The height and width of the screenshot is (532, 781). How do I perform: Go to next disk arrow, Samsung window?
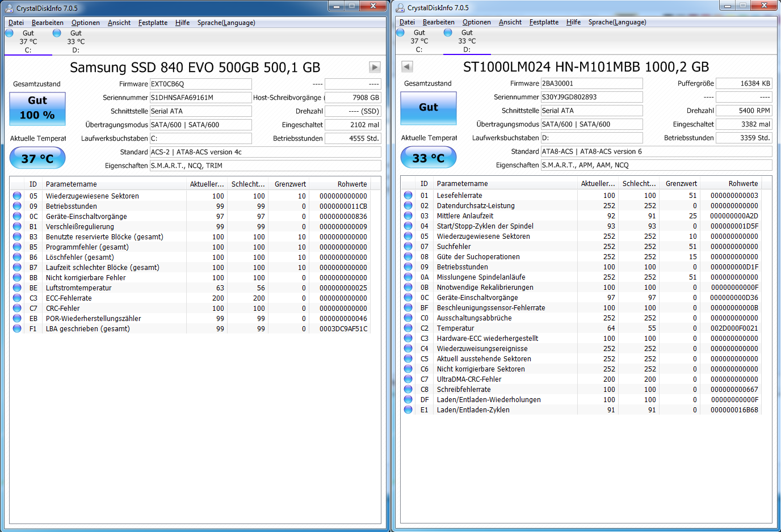[375, 67]
